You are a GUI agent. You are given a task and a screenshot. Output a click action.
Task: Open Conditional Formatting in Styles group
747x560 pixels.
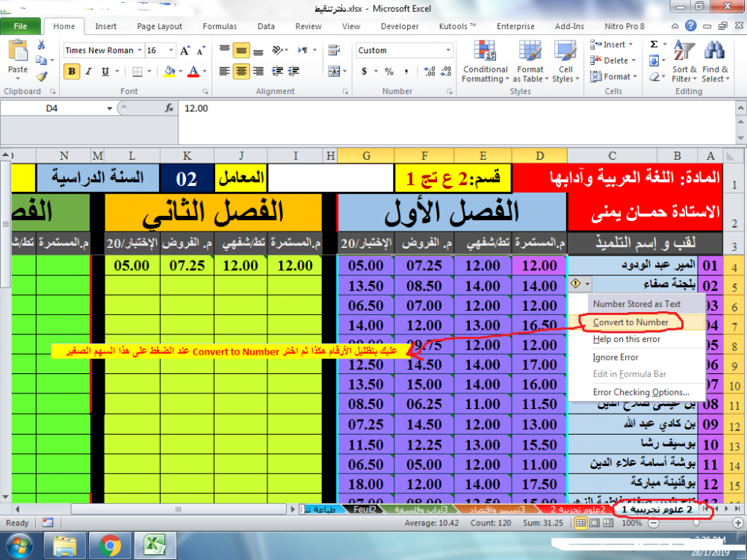485,63
